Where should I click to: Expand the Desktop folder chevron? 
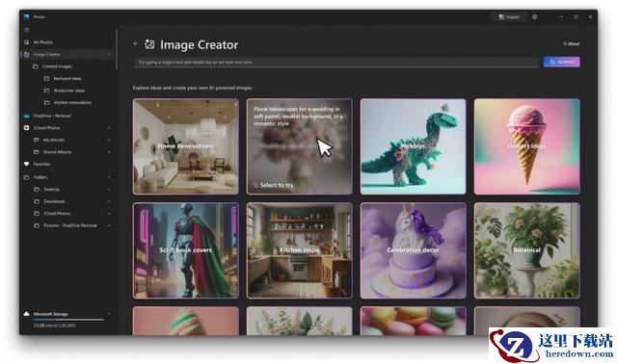tap(109, 190)
